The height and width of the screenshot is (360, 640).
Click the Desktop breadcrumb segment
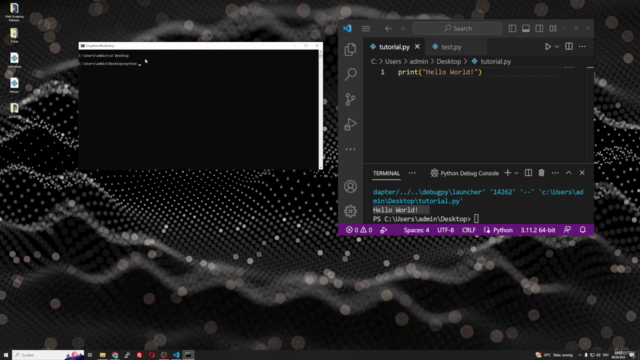(449, 62)
